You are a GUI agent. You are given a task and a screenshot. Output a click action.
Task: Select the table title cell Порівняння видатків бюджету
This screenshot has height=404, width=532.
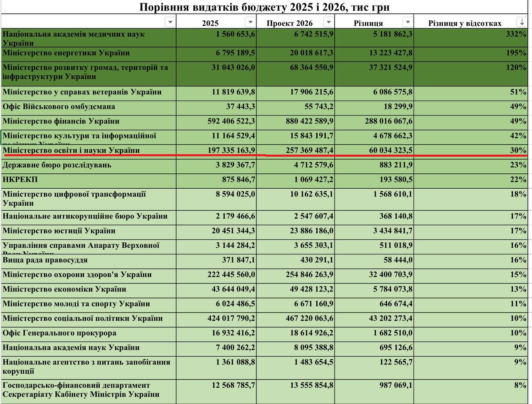click(264, 7)
